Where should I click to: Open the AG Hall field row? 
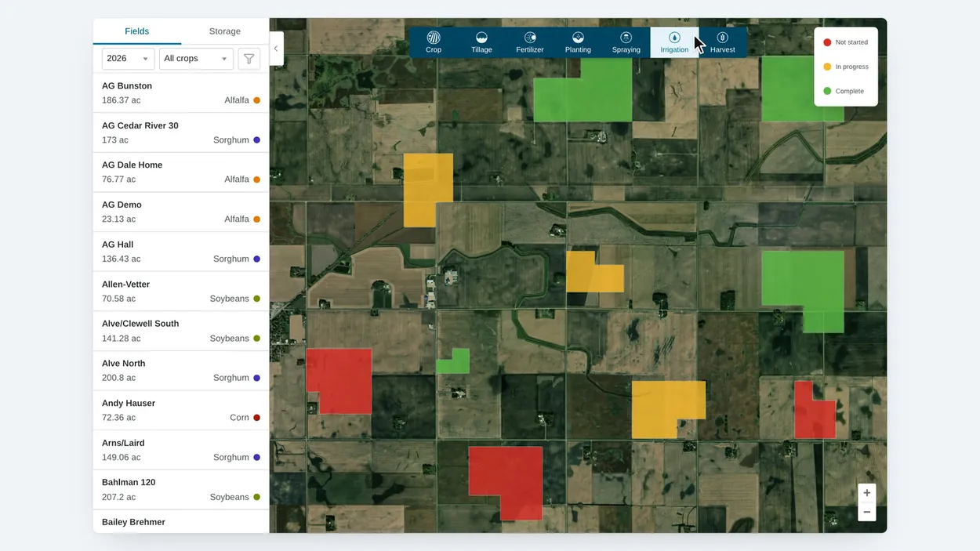pyautogui.click(x=181, y=252)
